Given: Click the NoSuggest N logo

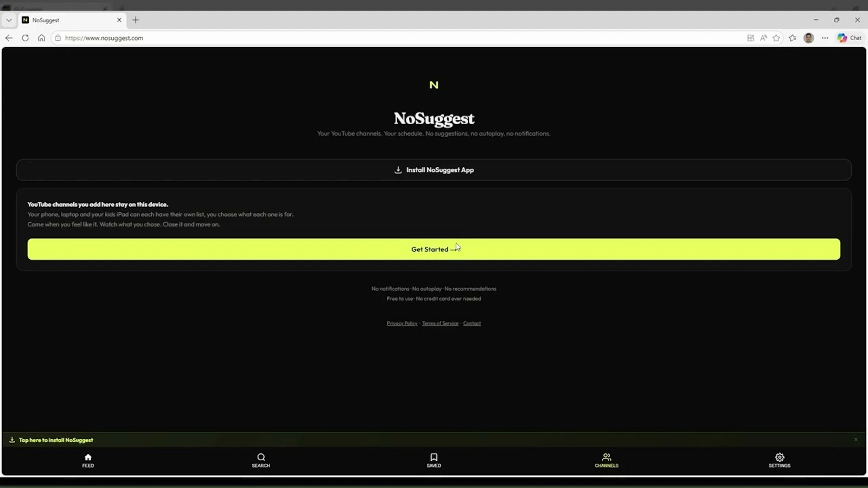Looking at the screenshot, I should [433, 85].
